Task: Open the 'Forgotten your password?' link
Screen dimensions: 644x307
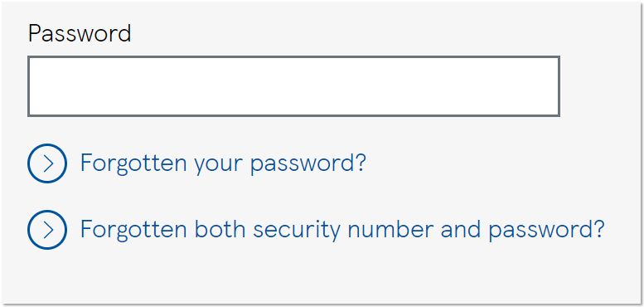Action: click(x=223, y=163)
